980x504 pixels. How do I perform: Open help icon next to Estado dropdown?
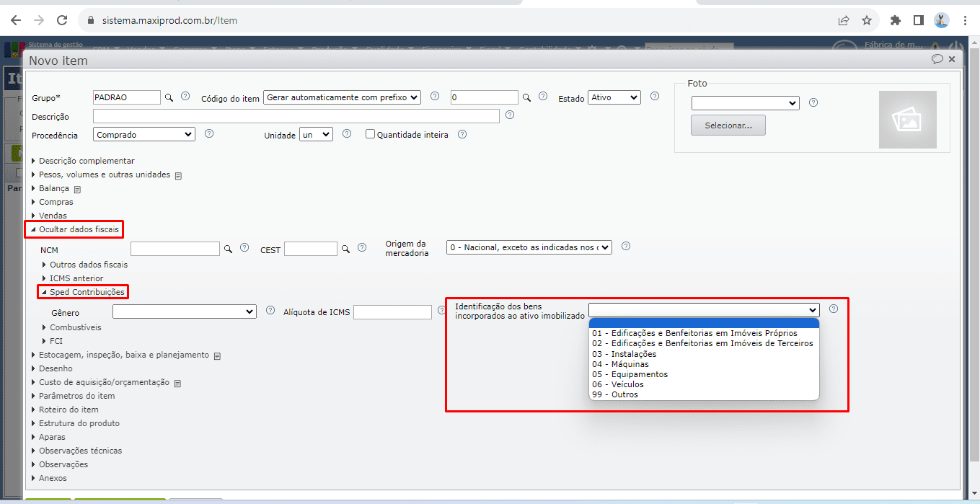pyautogui.click(x=655, y=96)
